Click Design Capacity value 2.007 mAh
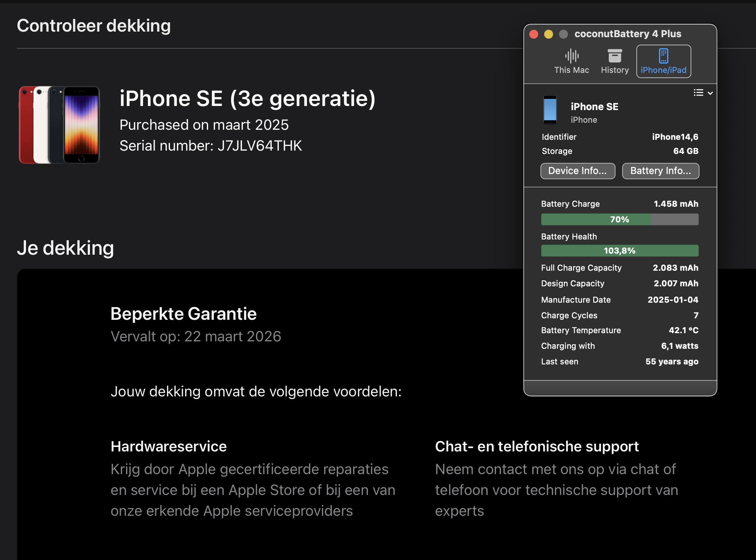The width and height of the screenshot is (756, 560). pyautogui.click(x=676, y=283)
